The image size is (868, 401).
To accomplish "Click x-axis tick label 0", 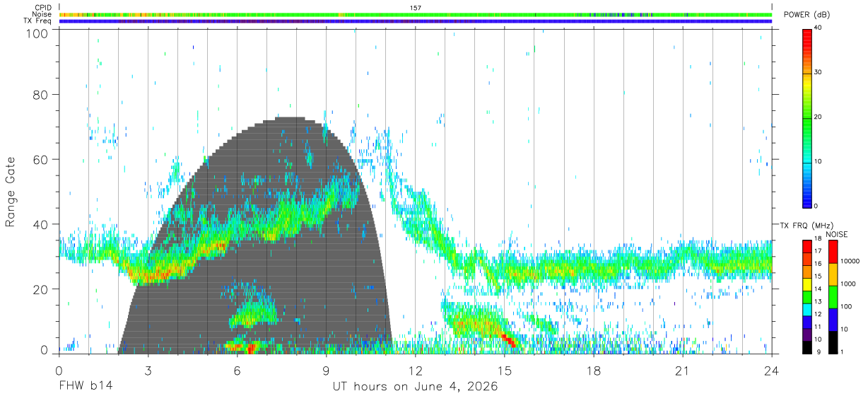I will (x=59, y=371).
